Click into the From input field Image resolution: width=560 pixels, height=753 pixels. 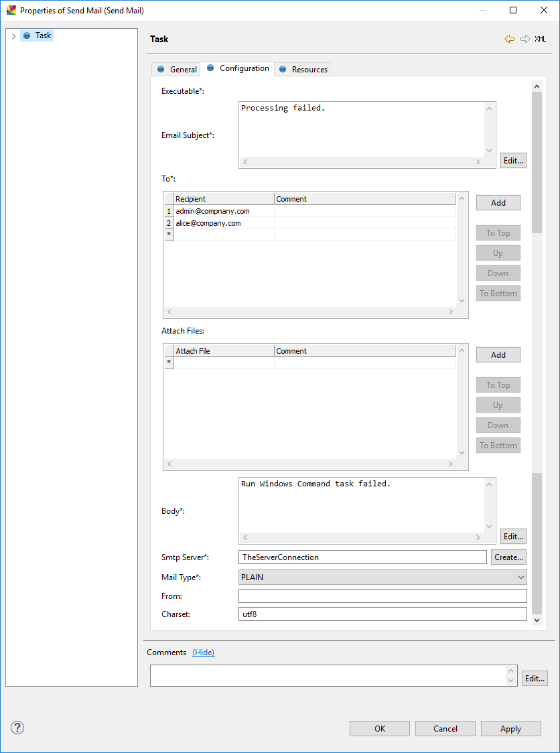[x=382, y=596]
